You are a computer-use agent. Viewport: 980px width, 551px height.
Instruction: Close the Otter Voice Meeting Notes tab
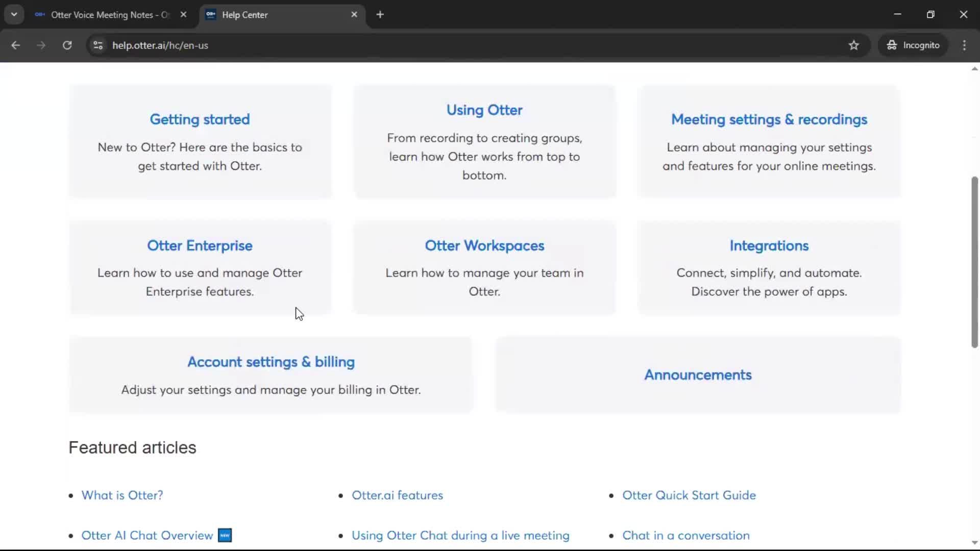pos(183,15)
